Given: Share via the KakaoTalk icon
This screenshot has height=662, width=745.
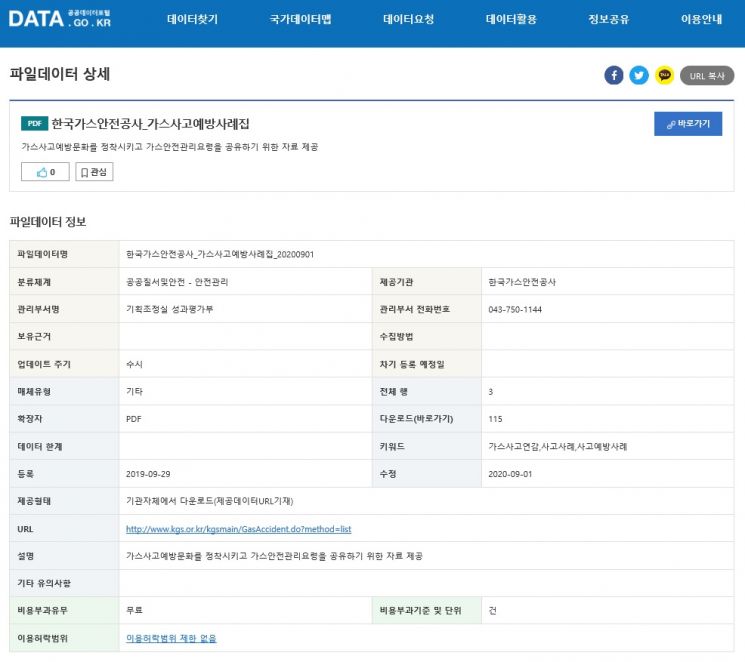Looking at the screenshot, I should pyautogui.click(x=664, y=75).
